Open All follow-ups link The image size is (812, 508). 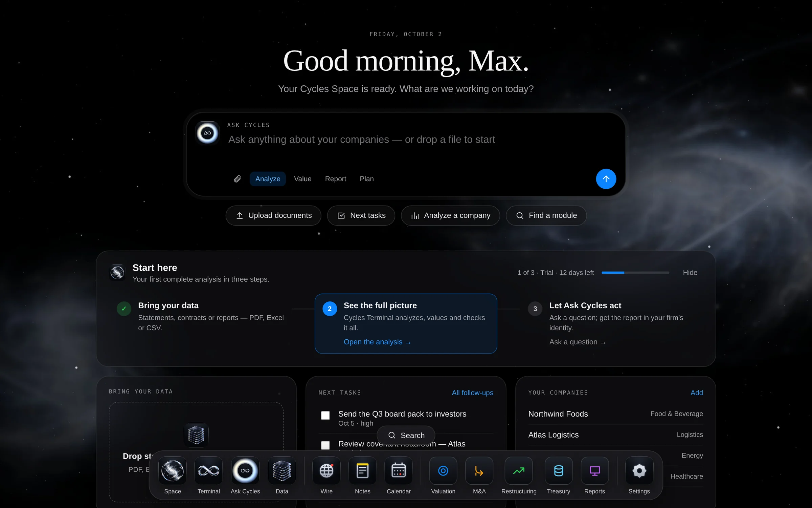(x=472, y=393)
